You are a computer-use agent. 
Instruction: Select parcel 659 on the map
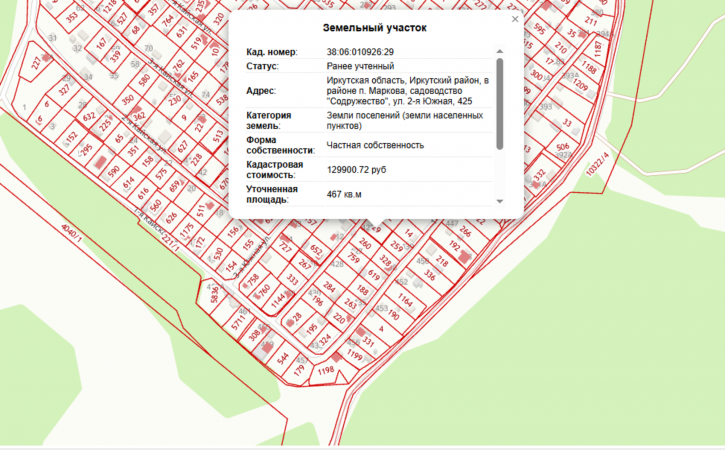coord(174,186)
